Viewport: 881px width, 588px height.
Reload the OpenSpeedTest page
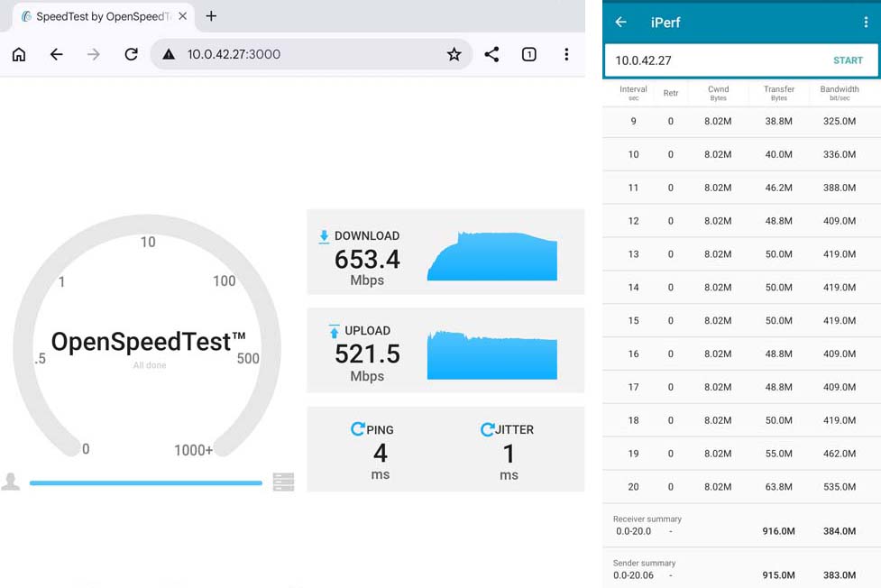(131, 54)
